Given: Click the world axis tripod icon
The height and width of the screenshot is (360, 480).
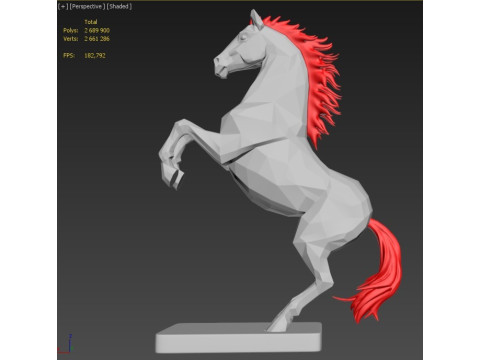Looking at the screenshot, I should click(x=65, y=345).
